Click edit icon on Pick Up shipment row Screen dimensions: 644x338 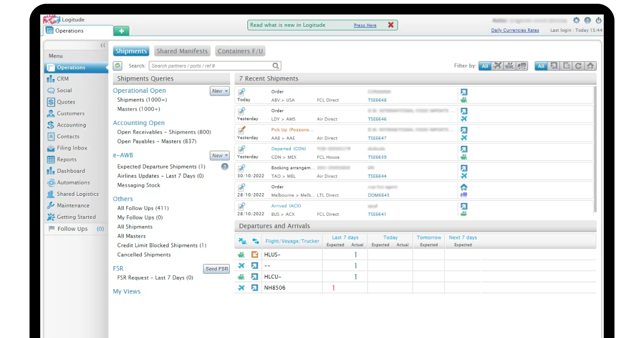point(242,130)
